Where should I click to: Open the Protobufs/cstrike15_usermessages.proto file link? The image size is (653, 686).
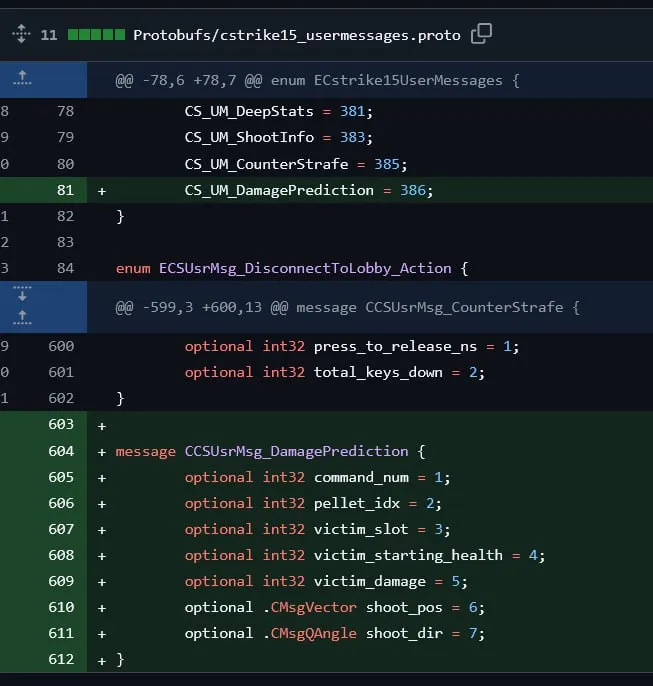pos(297,35)
